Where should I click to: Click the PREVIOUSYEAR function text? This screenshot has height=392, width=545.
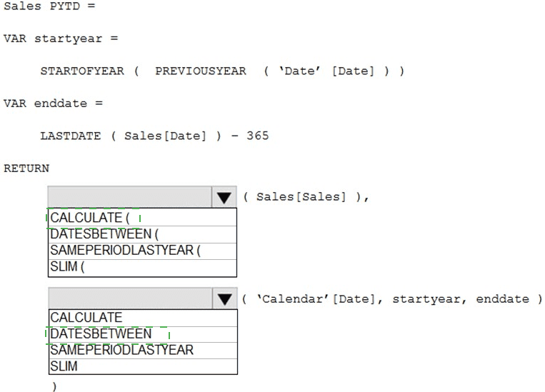click(201, 71)
